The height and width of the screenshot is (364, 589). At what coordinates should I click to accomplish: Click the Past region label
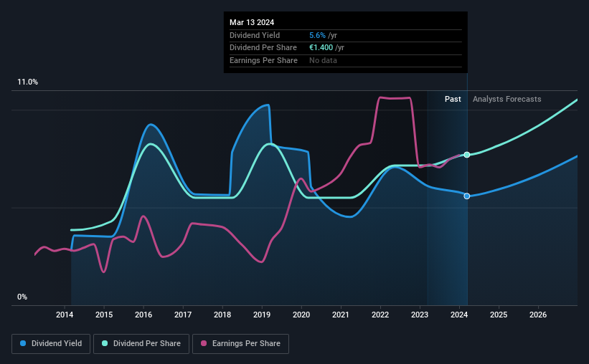[x=453, y=99]
